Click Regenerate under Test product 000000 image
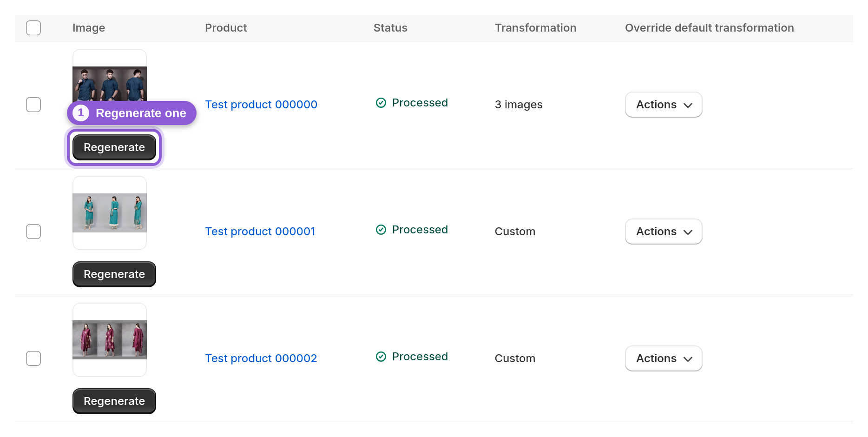This screenshot has height=437, width=868. tap(114, 147)
